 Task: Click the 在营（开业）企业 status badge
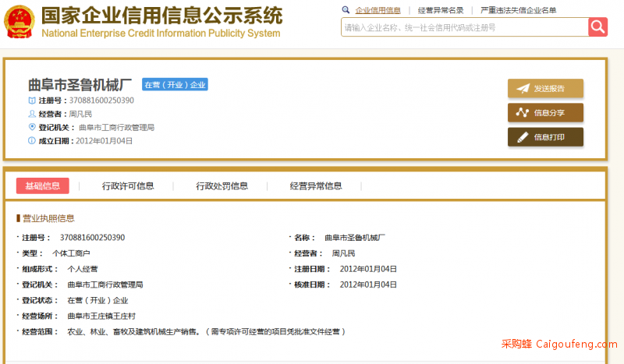(175, 85)
